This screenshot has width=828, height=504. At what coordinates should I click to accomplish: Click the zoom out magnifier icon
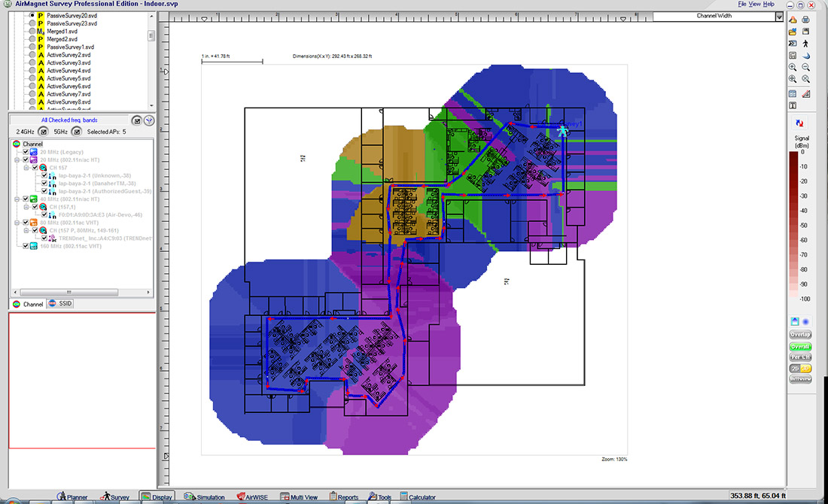[x=806, y=67]
